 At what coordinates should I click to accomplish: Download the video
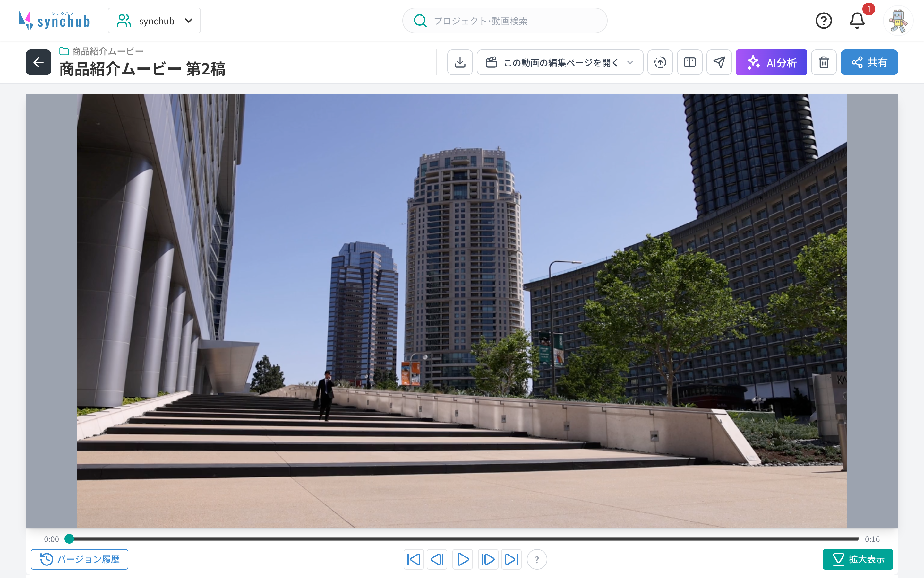click(460, 62)
